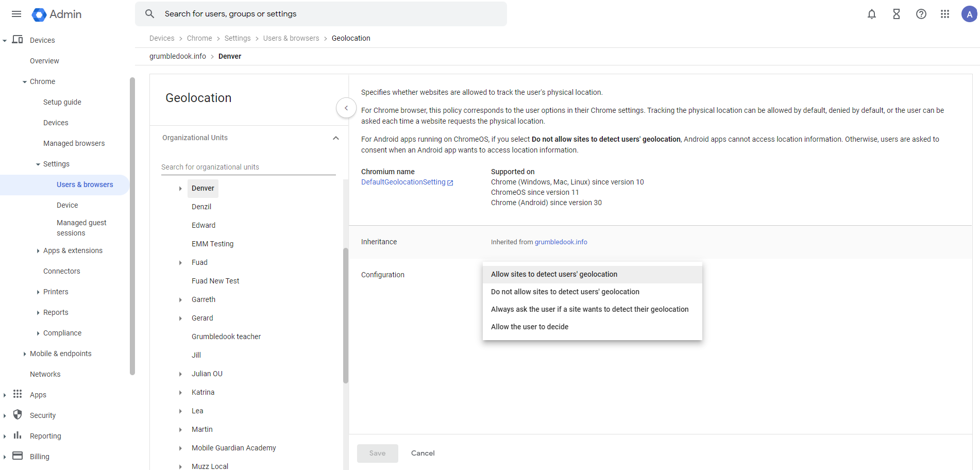Expand the Martin organizational unit
This screenshot has height=470, width=980.
tap(180, 430)
